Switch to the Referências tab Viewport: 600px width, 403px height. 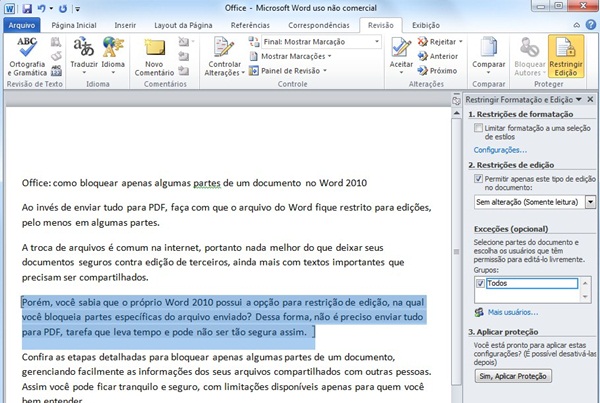[x=250, y=25]
